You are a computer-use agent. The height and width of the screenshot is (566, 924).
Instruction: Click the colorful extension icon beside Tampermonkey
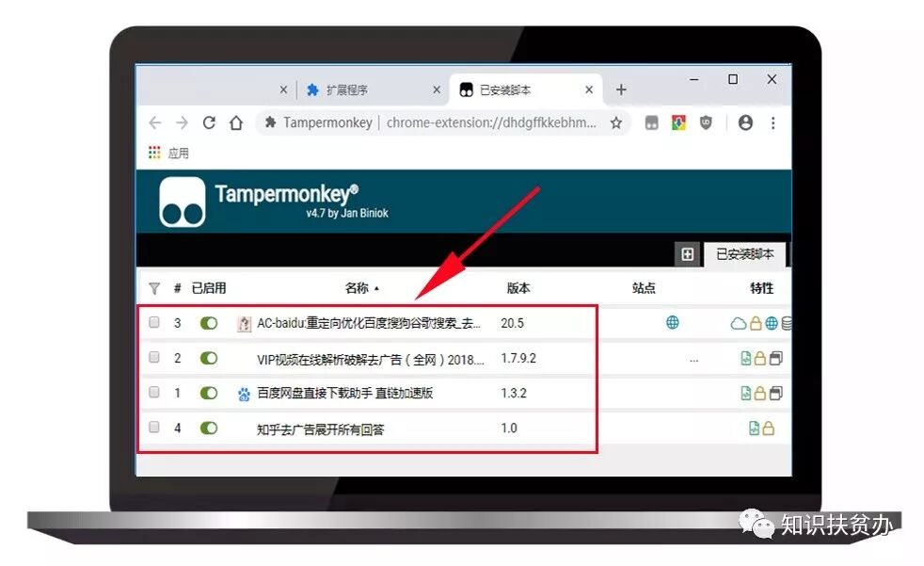pos(678,122)
